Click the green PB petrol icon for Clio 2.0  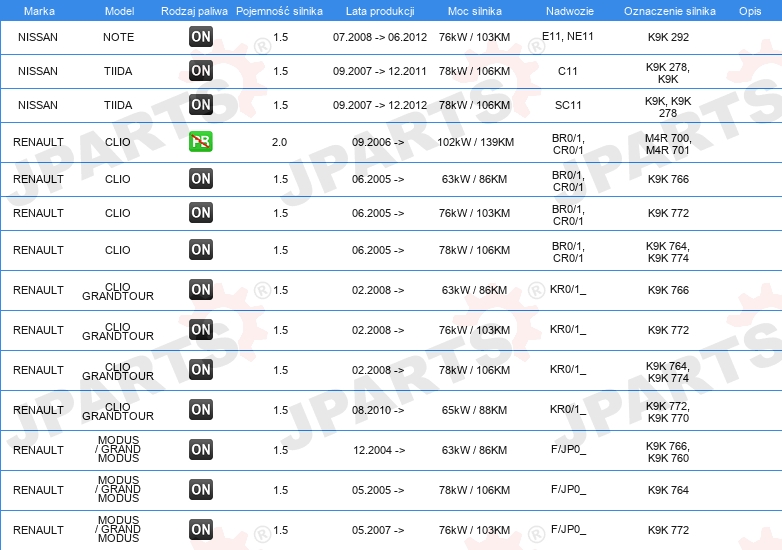pyautogui.click(x=201, y=142)
